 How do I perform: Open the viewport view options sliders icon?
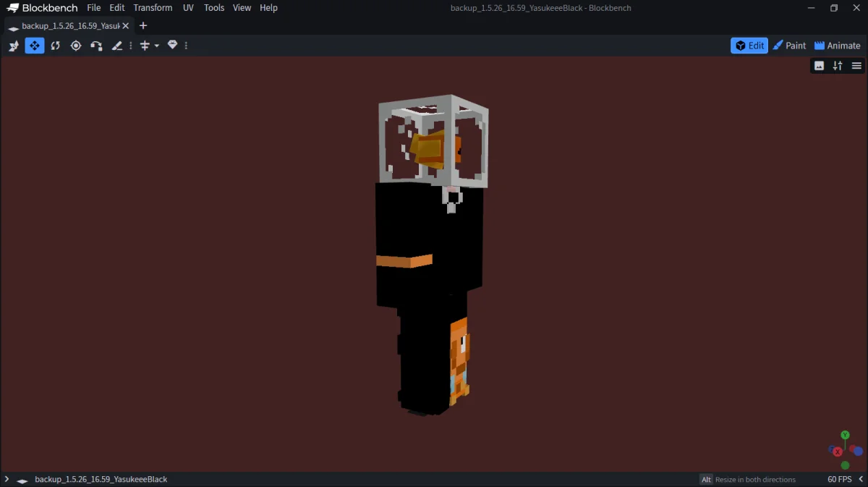coord(838,66)
